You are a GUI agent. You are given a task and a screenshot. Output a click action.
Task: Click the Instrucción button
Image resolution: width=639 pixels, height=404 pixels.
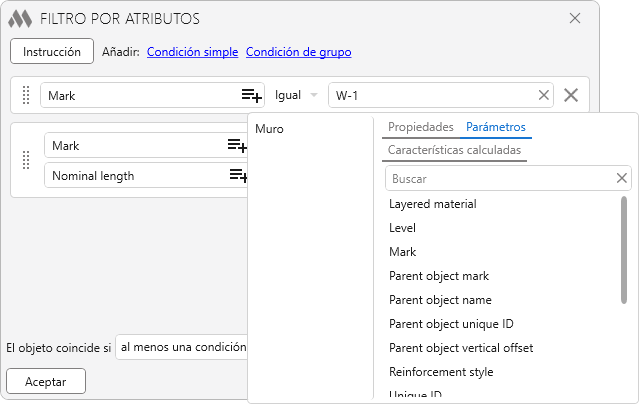52,51
